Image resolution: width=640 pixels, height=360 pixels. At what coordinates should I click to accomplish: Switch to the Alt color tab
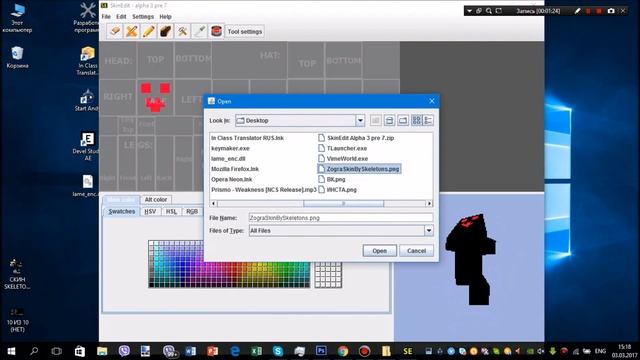pos(156,200)
